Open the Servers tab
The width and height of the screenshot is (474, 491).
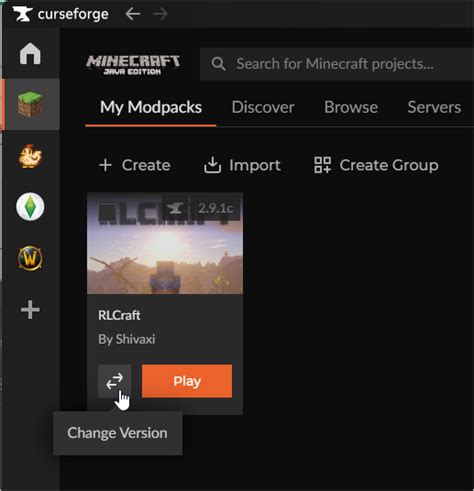(434, 107)
